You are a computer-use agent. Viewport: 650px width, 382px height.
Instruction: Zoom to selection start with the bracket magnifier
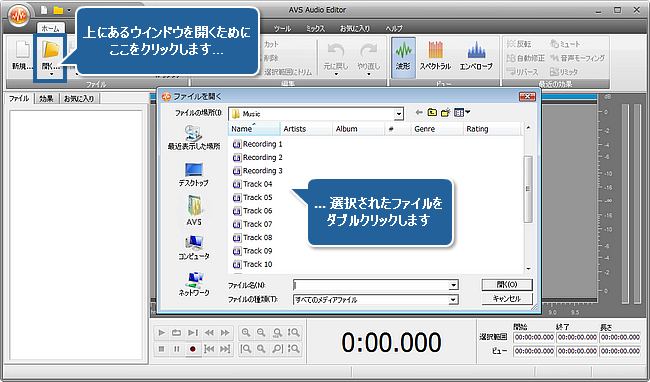246,349
